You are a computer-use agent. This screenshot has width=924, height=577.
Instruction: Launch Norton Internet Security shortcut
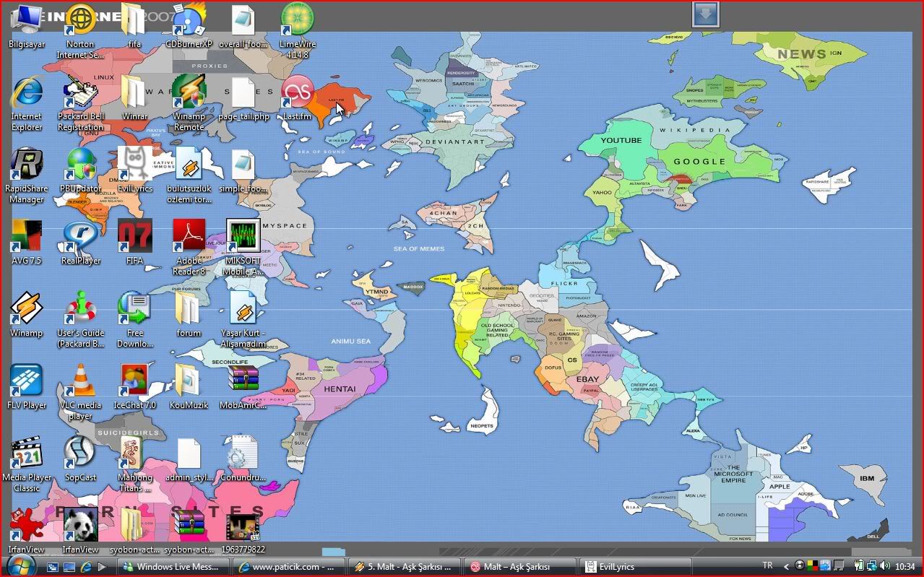click(80, 31)
